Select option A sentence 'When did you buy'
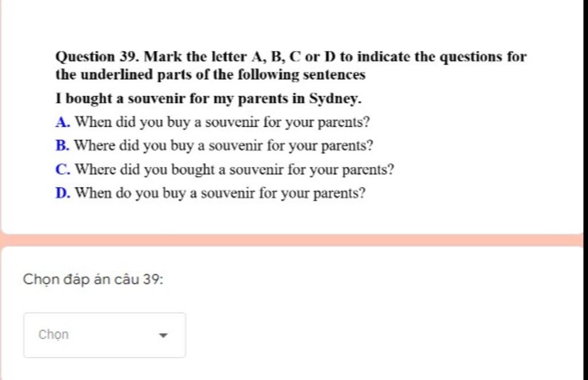588x380 pixels. pyautogui.click(x=222, y=122)
